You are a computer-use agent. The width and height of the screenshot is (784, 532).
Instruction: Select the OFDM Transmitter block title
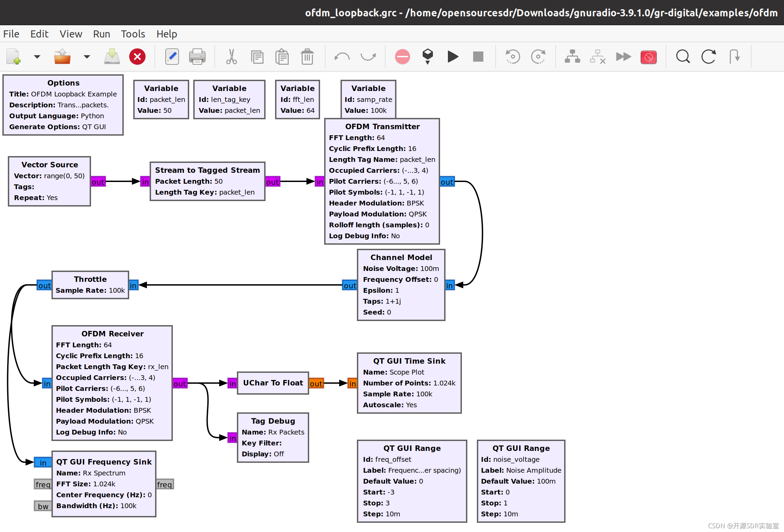tap(382, 126)
